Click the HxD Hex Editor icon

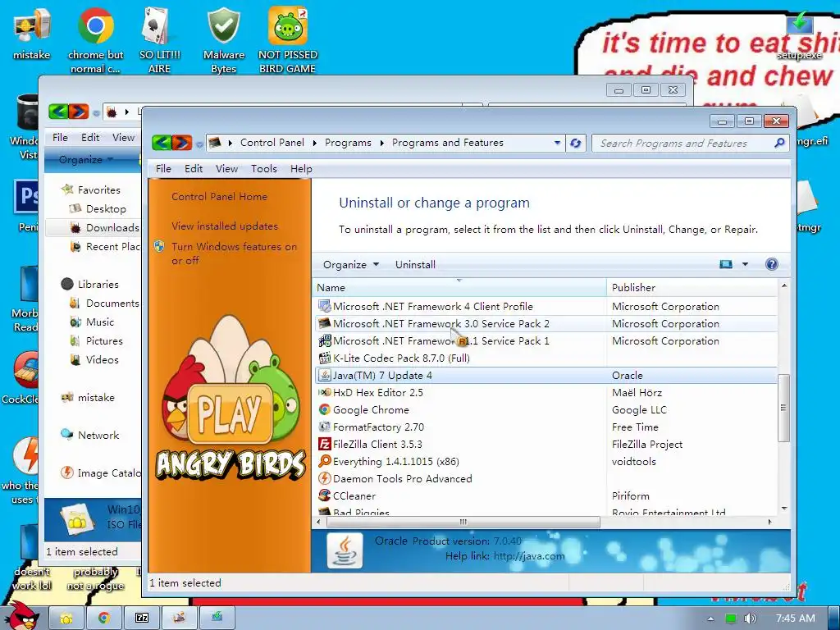(324, 393)
